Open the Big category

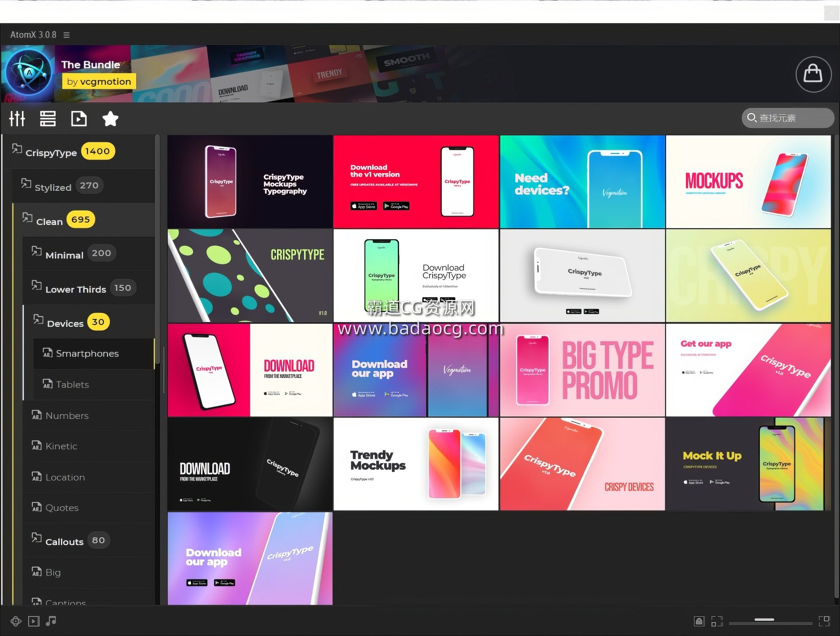click(x=89, y=573)
